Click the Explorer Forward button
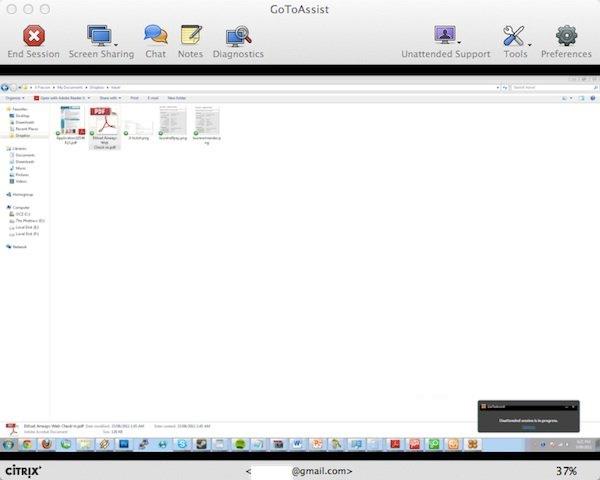This screenshot has height=480, width=600. [13, 88]
